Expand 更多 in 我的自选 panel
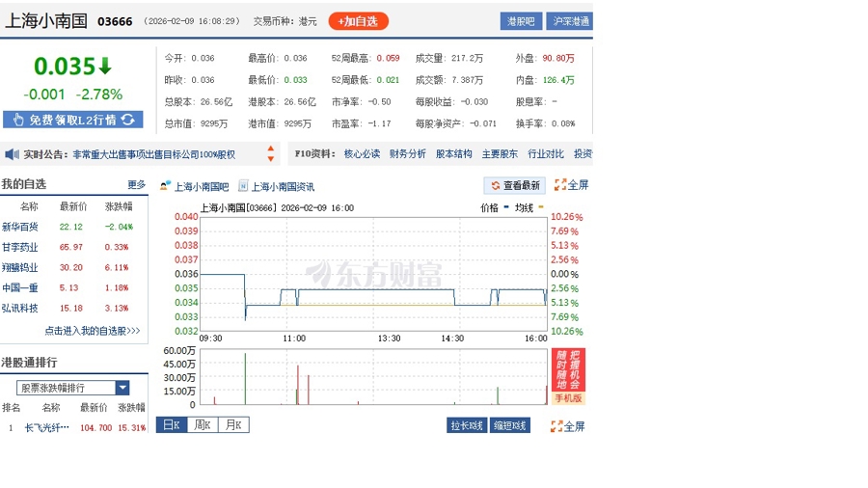868x488 pixels. click(136, 184)
